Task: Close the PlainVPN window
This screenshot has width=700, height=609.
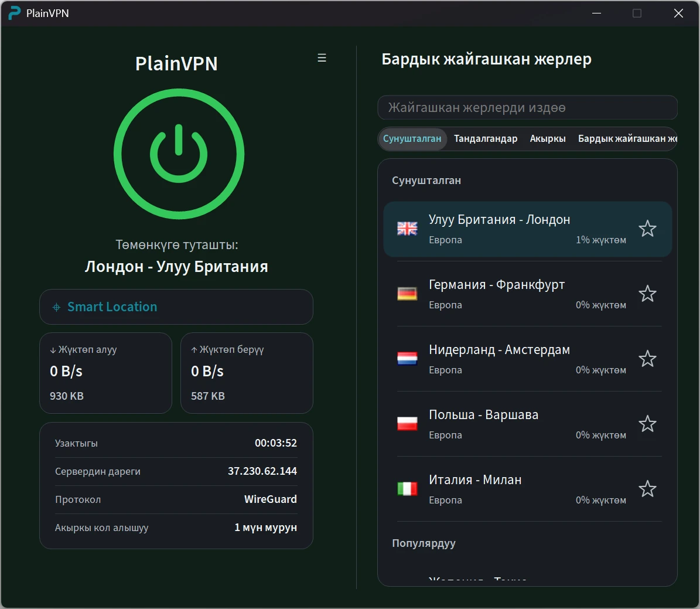Action: [x=678, y=13]
